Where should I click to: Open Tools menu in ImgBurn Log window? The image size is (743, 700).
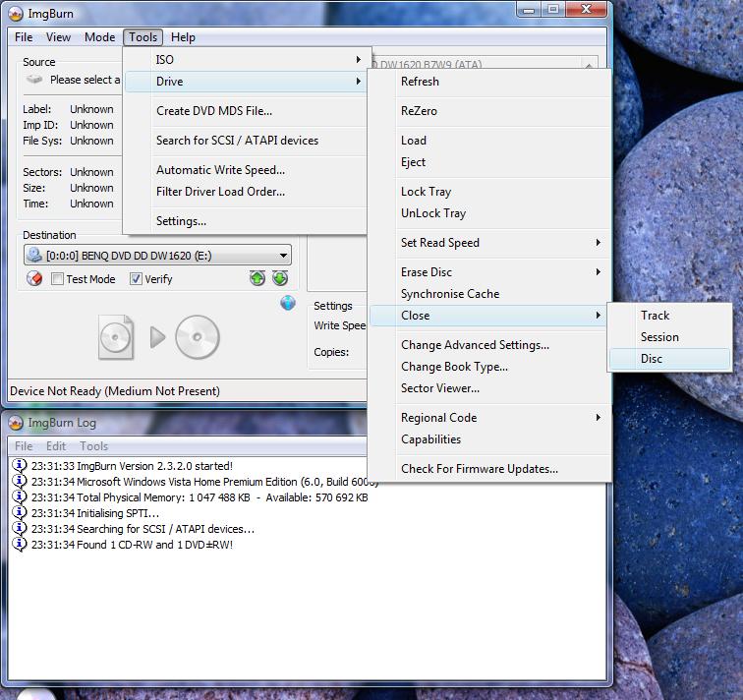[93, 446]
